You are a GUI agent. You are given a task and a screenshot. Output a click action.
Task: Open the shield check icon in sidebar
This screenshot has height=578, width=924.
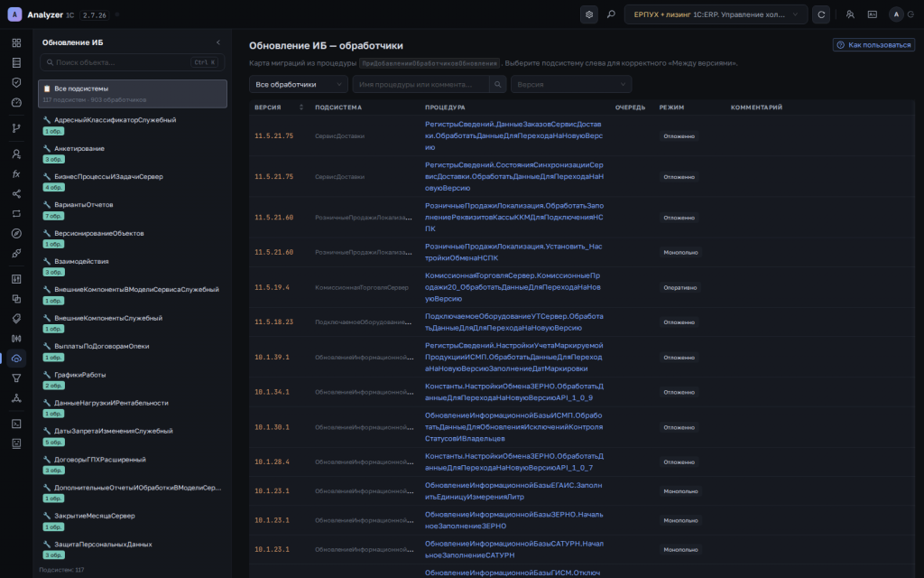[16, 82]
